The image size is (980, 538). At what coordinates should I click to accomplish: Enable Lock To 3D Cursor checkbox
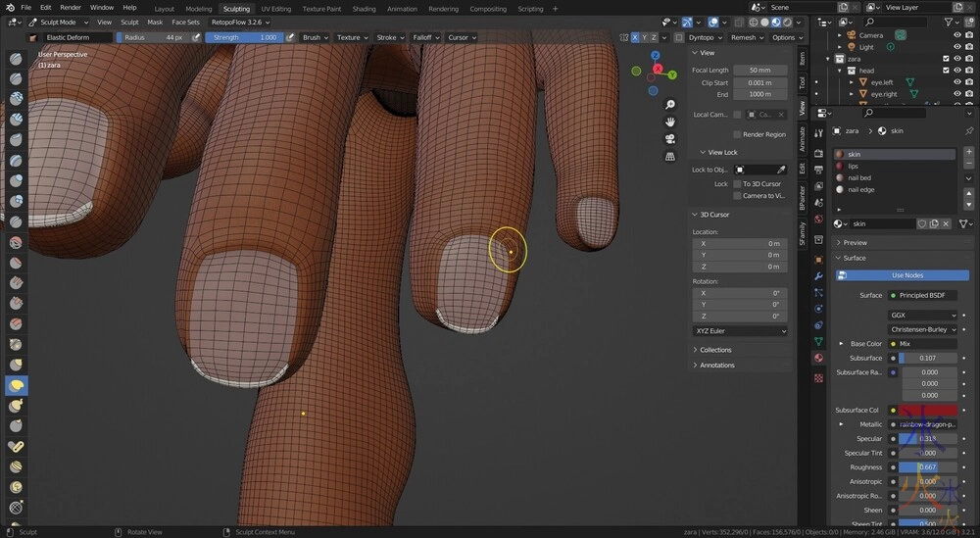point(738,184)
